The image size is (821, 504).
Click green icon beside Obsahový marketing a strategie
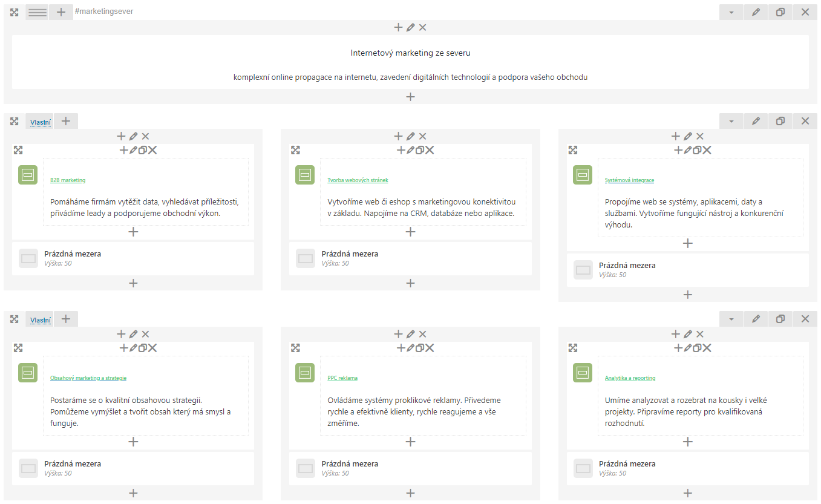(28, 373)
